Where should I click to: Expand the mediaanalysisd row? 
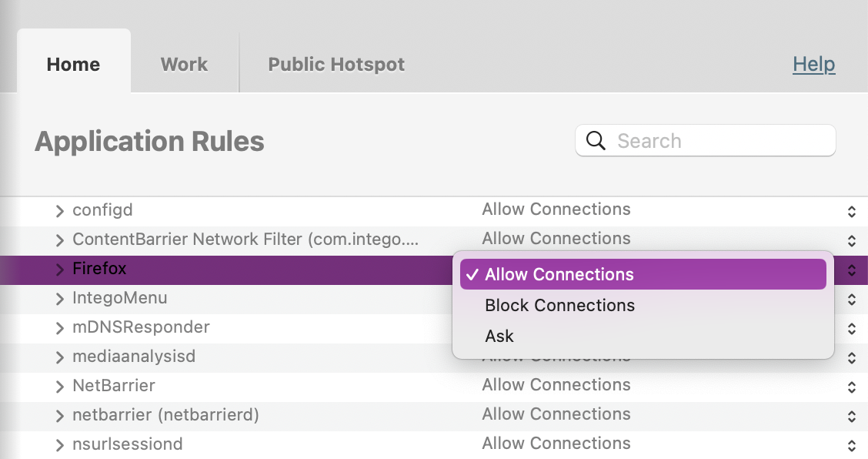60,357
